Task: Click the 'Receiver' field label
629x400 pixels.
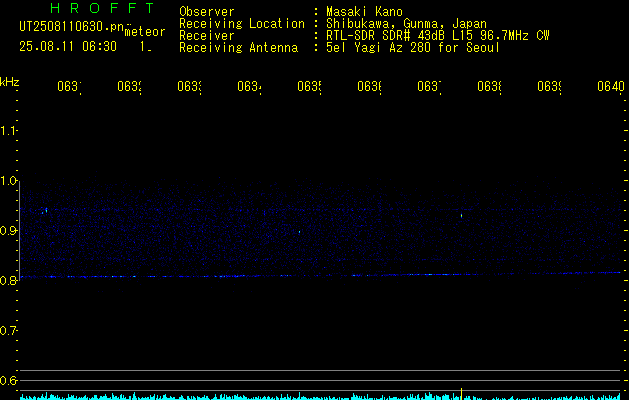Action: coord(207,36)
